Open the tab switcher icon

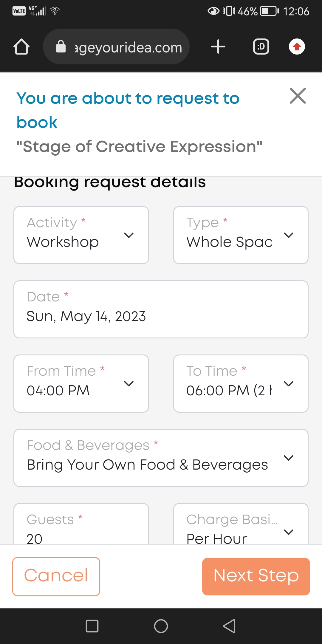point(261,47)
